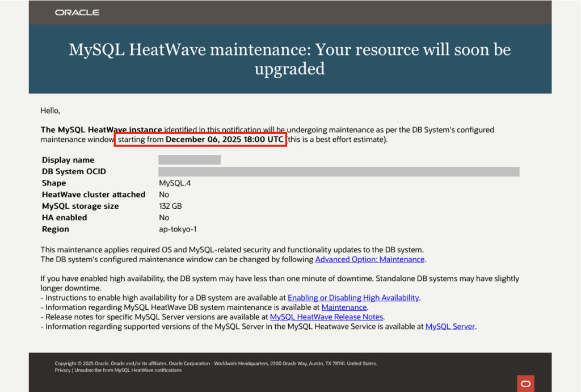This screenshot has width=581, height=392.
Task: Click the Oracle logo in the header
Action: coord(77,12)
